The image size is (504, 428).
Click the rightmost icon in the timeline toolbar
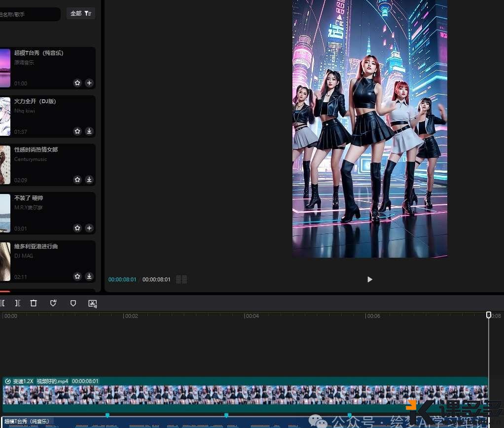pyautogui.click(x=92, y=304)
